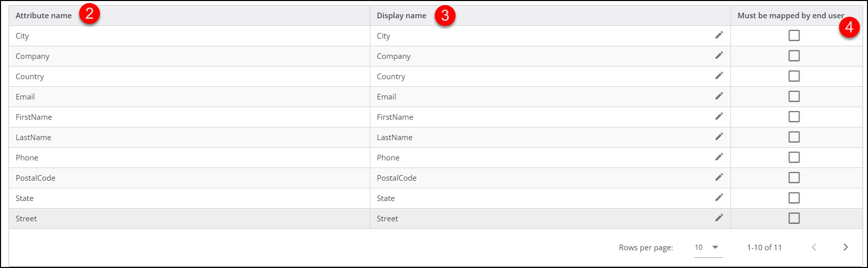Edit Country display name with pencil
Viewport: 868px width, 268px height.
(719, 76)
